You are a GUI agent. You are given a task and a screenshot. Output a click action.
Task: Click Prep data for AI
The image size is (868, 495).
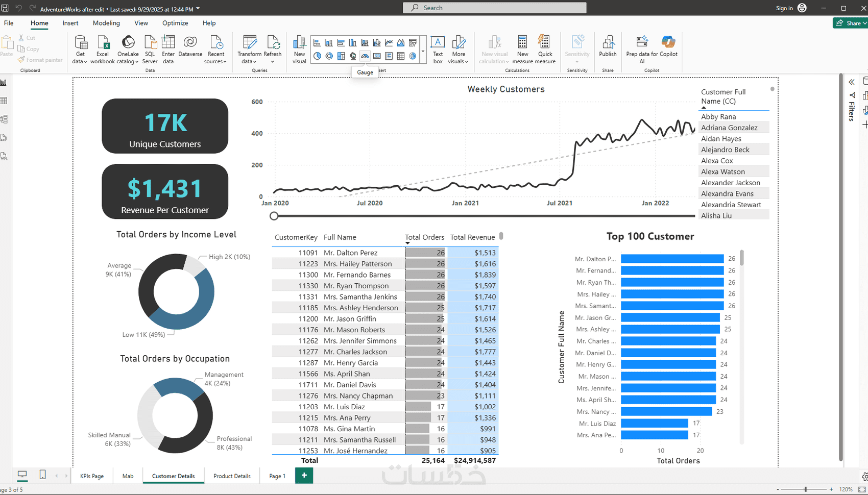click(x=642, y=49)
